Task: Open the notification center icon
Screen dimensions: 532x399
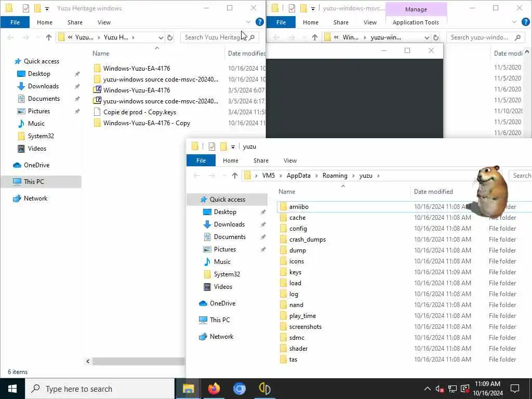Action: pos(515,389)
